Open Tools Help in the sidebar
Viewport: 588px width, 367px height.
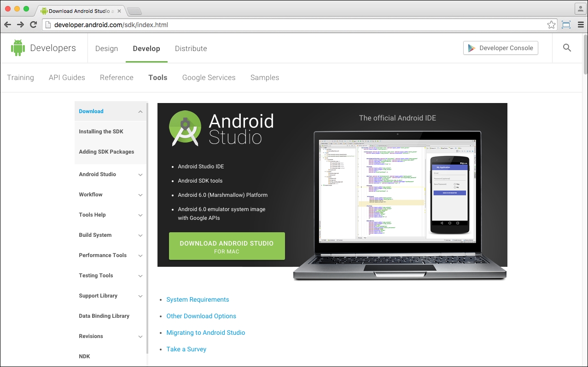pyautogui.click(x=92, y=215)
